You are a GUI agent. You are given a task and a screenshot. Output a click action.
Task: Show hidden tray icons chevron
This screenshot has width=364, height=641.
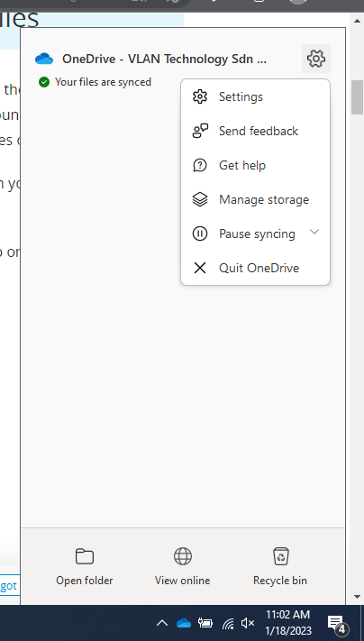(x=162, y=623)
